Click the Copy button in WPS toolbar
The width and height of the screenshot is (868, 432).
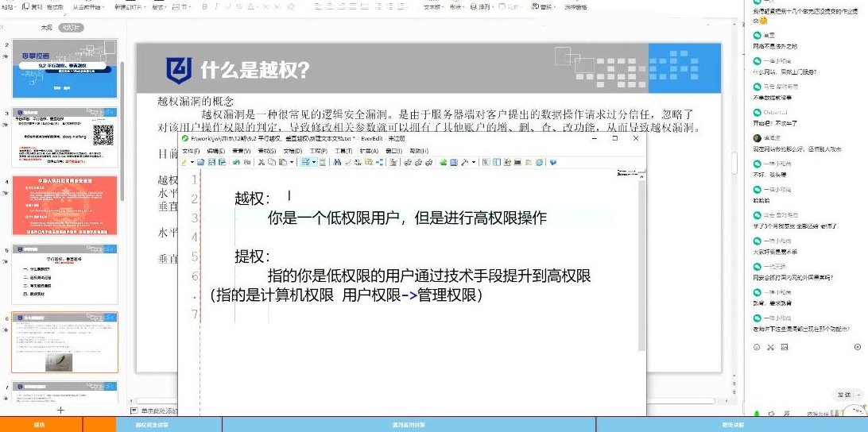(x=33, y=7)
